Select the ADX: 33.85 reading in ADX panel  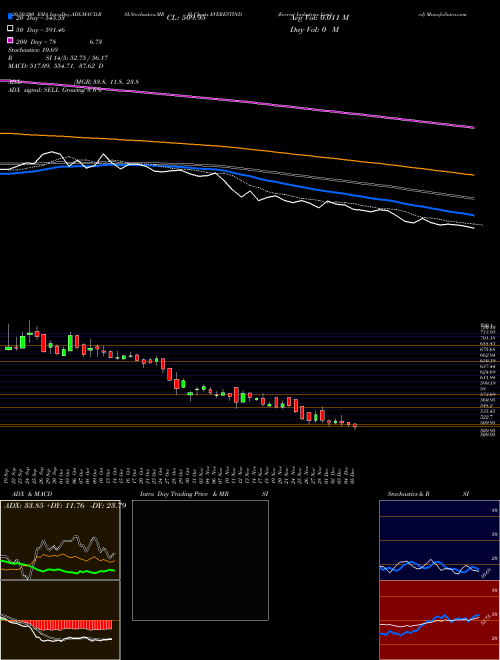pyautogui.click(x=22, y=506)
